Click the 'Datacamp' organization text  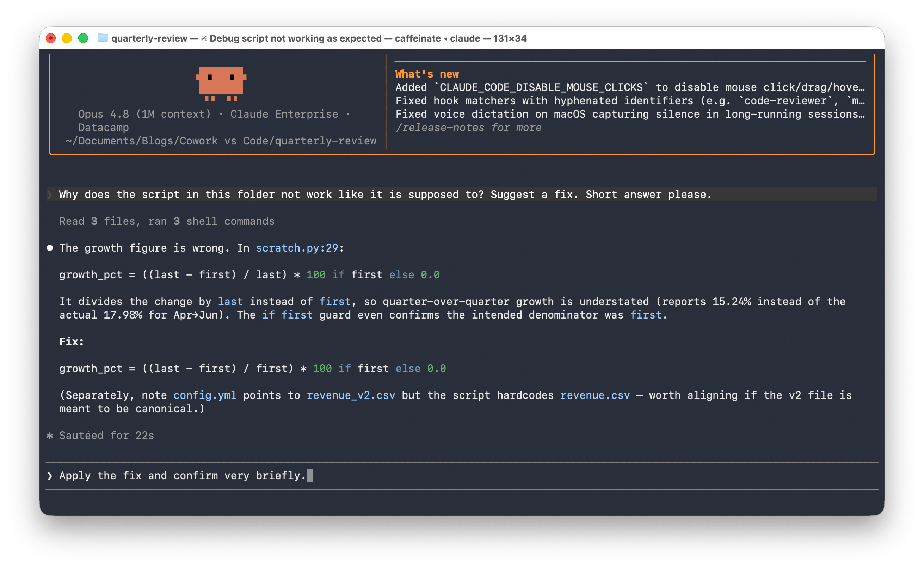103,127
